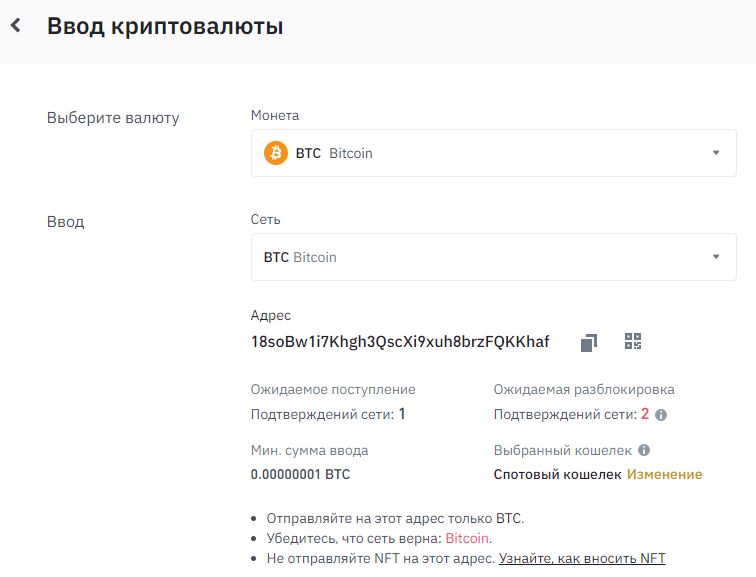Screen dimensions: 756x577
Task: Click the "Ввод криптовалюты" page title
Action: [x=165, y=27]
